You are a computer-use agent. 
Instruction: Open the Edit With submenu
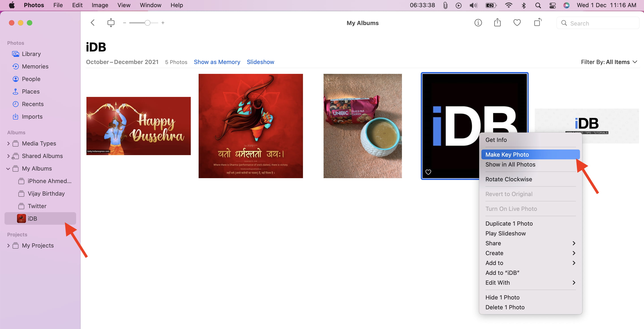click(530, 282)
